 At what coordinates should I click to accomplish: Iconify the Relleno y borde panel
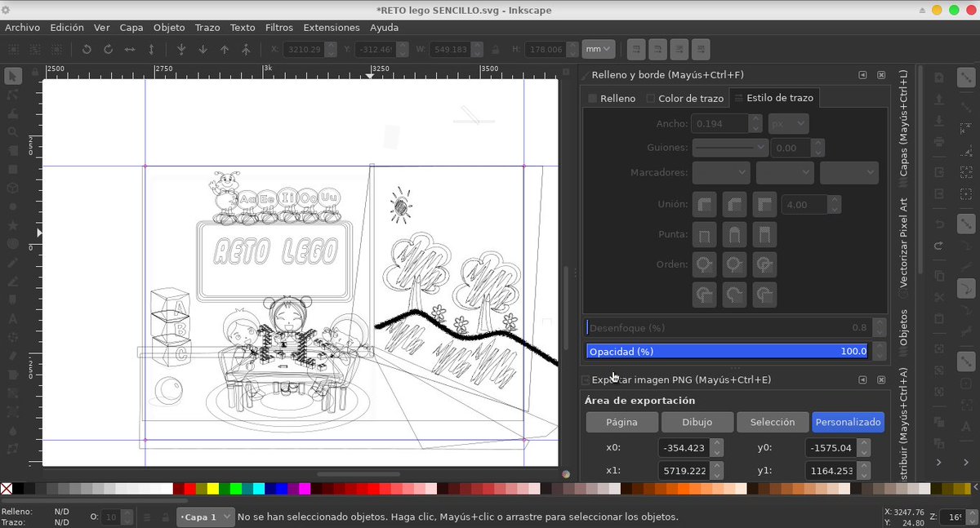(x=862, y=75)
